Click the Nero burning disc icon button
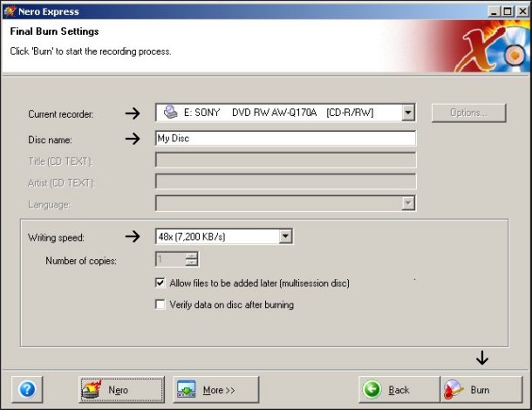 tap(121, 389)
